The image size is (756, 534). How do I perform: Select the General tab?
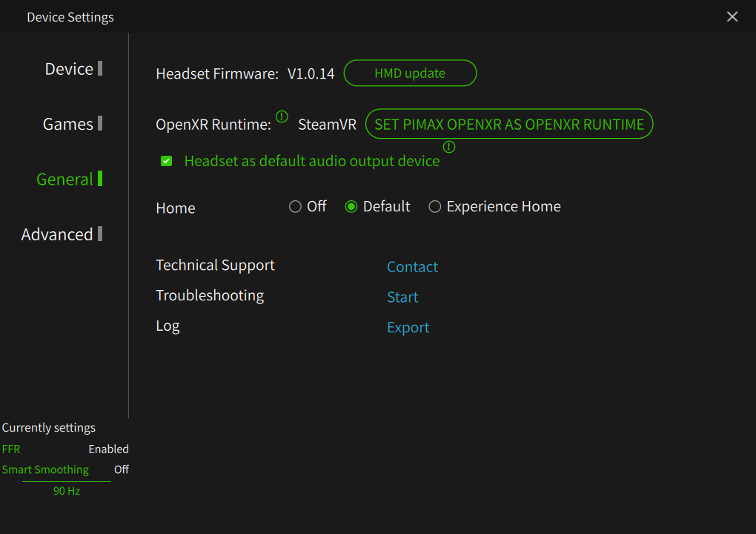click(65, 179)
